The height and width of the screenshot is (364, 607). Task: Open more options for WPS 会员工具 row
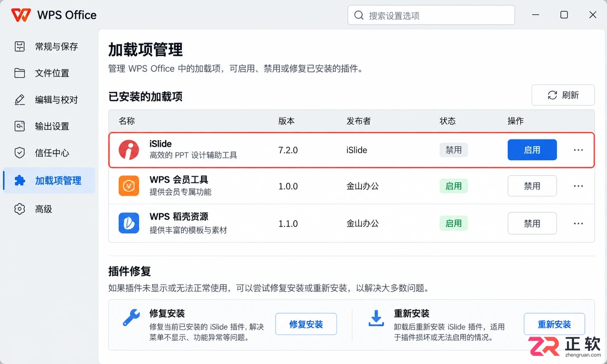pyautogui.click(x=578, y=186)
